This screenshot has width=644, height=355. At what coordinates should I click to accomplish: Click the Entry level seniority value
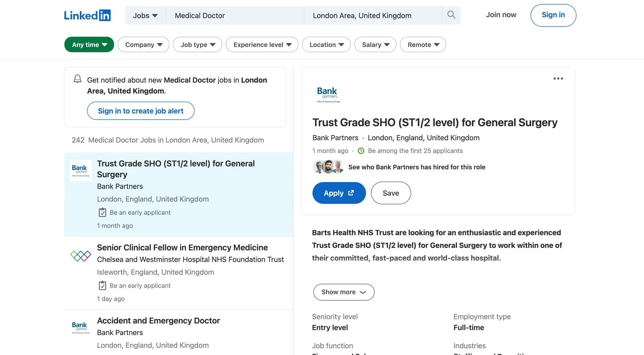330,327
